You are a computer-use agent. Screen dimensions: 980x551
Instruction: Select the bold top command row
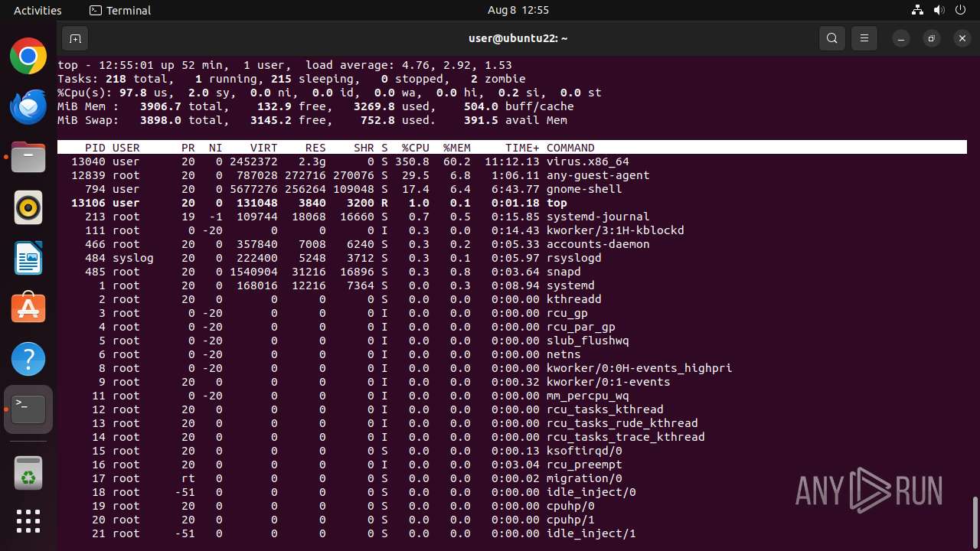pos(512,203)
